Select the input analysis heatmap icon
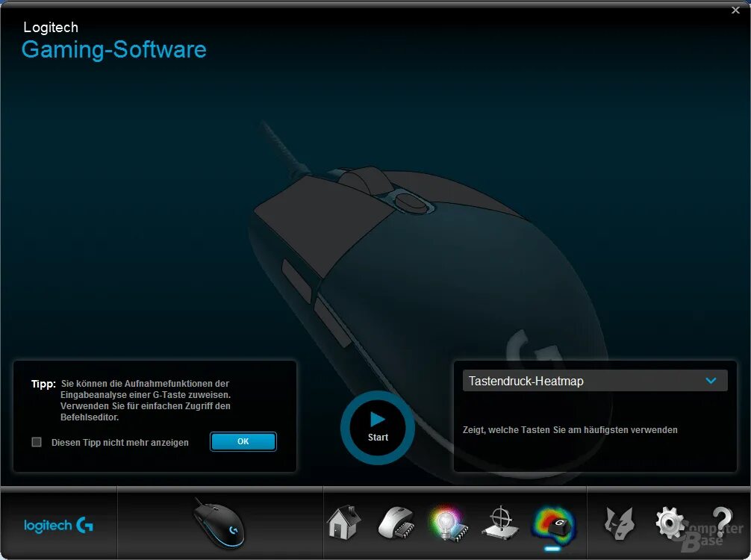This screenshot has height=560, width=751. coord(552,524)
